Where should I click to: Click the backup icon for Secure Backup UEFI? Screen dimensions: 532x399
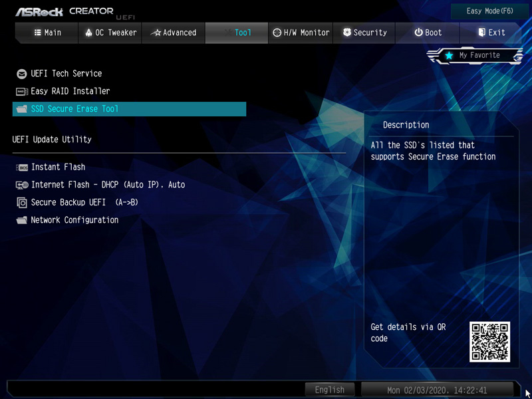pos(22,203)
